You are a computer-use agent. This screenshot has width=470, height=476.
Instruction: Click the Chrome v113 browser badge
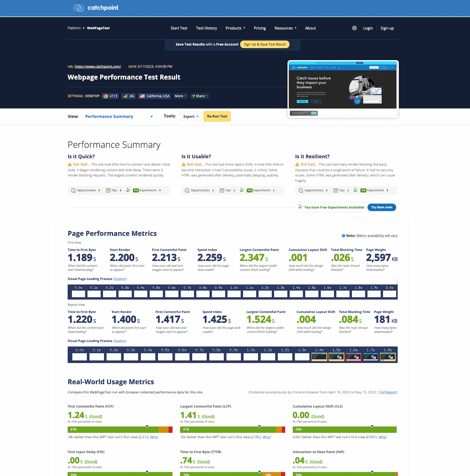[x=110, y=96]
